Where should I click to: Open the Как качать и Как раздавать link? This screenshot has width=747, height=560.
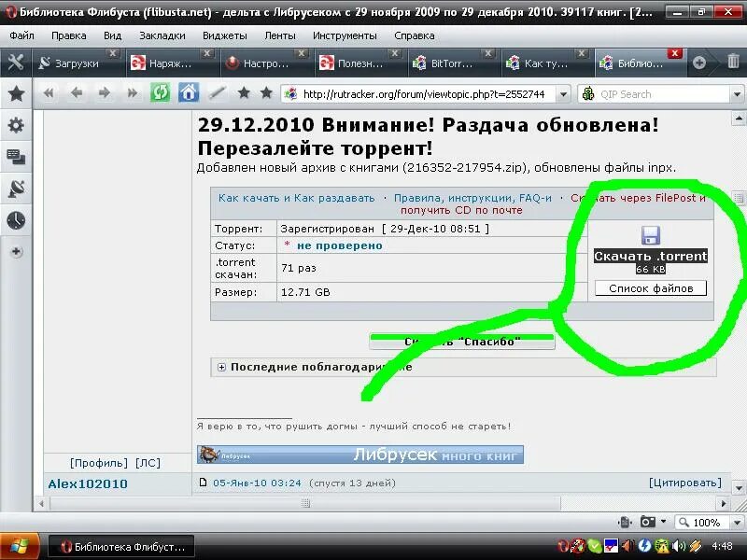(296, 198)
